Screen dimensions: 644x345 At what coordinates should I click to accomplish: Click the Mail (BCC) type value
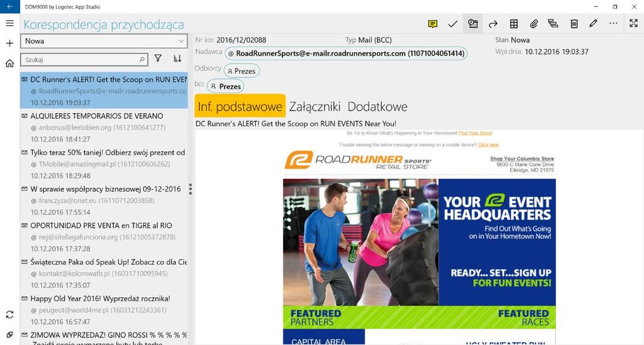[375, 40]
